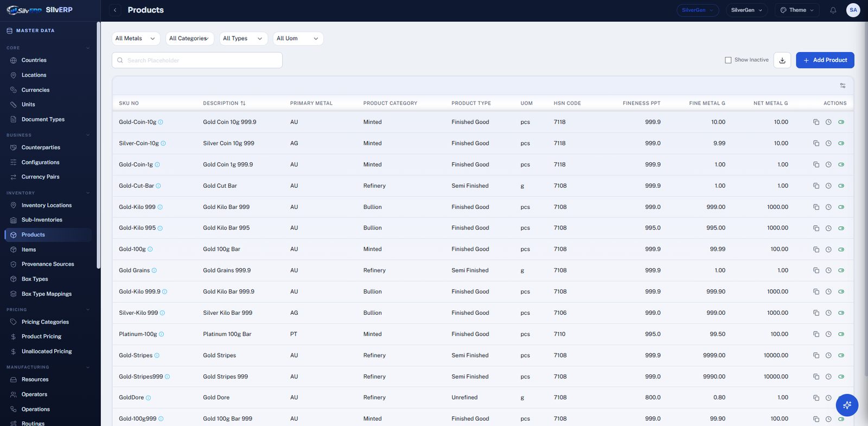Viewport: 868px width, 426px height.
Task: Open the highlighted SilverGen selector
Action: click(x=698, y=10)
